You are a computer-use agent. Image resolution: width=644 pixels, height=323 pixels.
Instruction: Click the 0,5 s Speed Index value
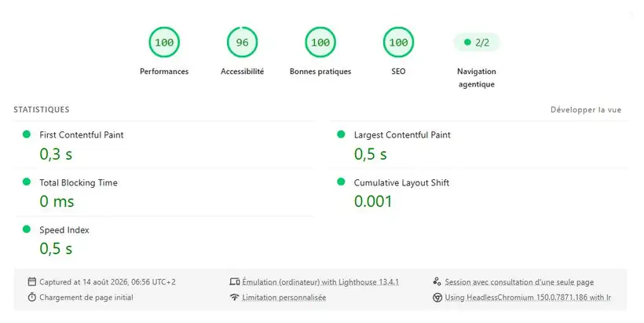pyautogui.click(x=56, y=248)
